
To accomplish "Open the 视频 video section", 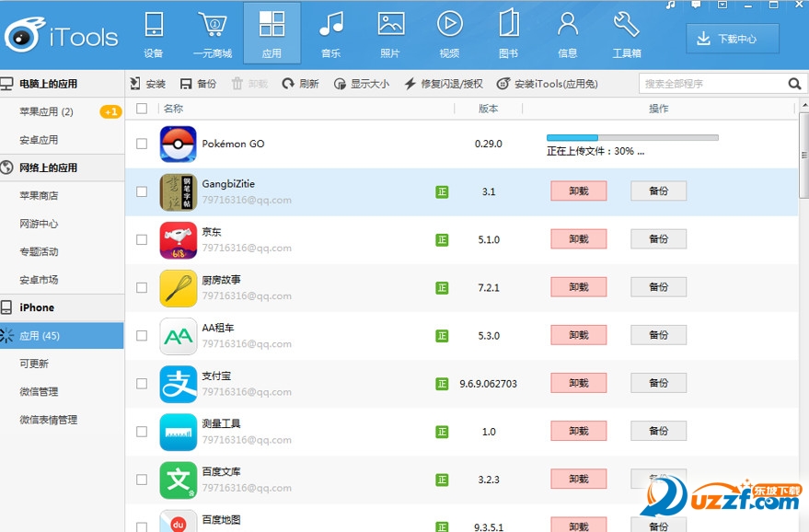I will click(449, 33).
